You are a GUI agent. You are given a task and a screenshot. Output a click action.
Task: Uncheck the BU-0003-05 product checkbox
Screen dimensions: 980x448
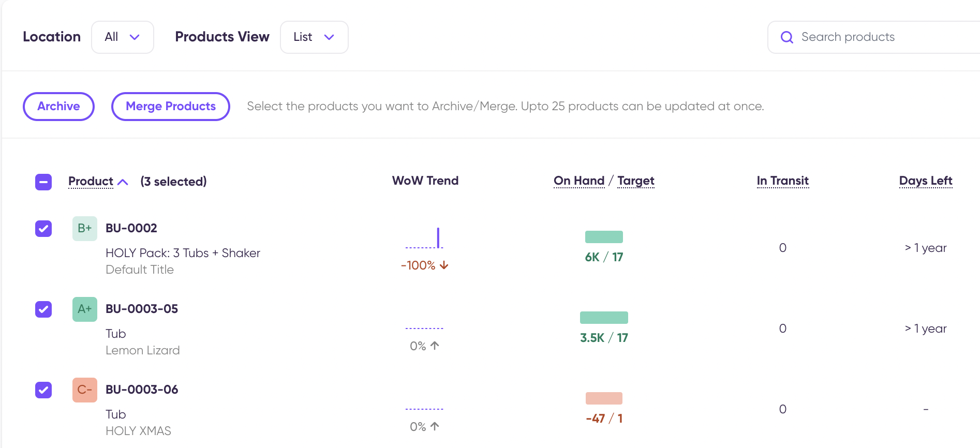pos(43,309)
